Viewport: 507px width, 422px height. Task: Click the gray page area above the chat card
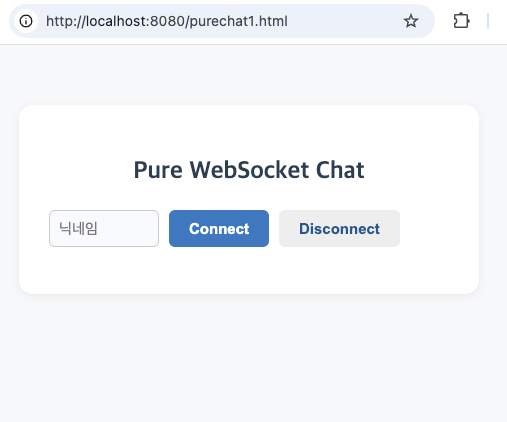pyautogui.click(x=253, y=75)
